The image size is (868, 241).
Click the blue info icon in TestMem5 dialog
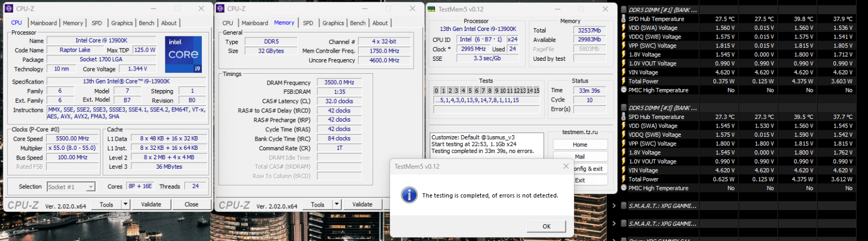point(409,195)
